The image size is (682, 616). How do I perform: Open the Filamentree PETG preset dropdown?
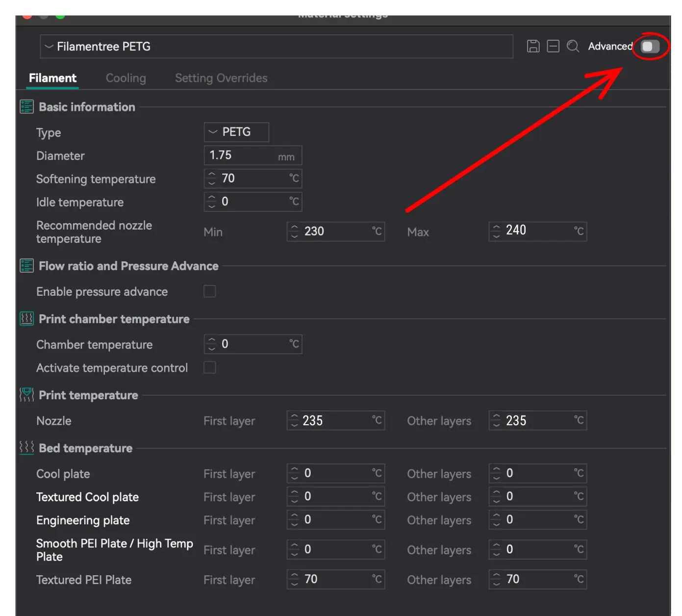point(276,47)
